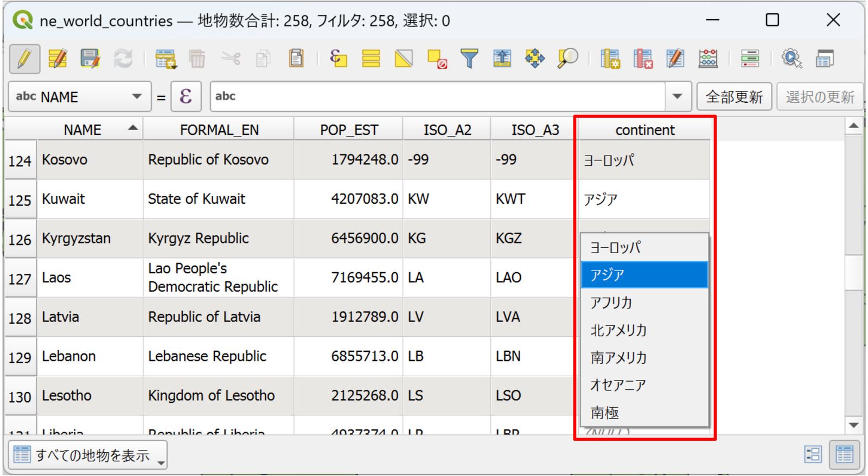Click the 全部更新 button
The height and width of the screenshot is (476, 868).
734,97
